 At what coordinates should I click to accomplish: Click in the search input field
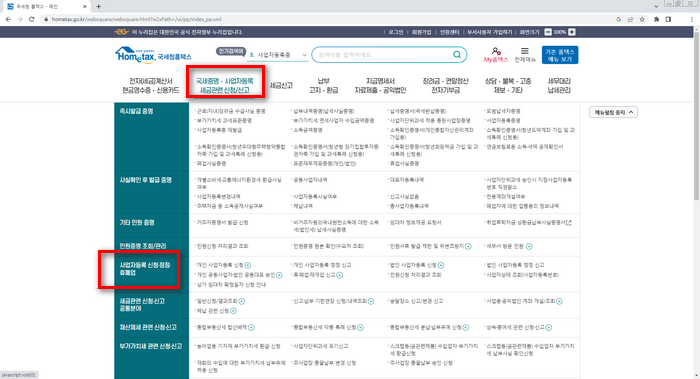[x=383, y=55]
